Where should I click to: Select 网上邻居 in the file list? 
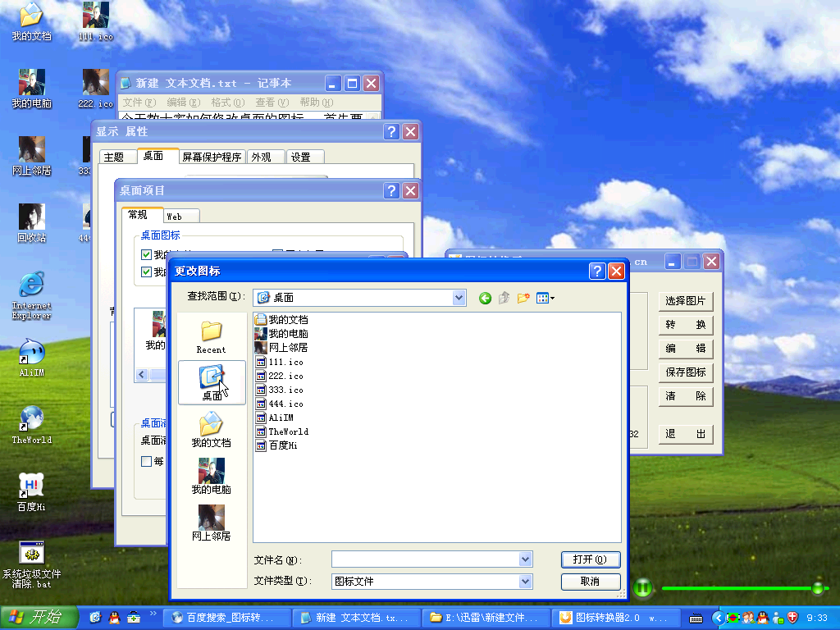pyautogui.click(x=282, y=348)
